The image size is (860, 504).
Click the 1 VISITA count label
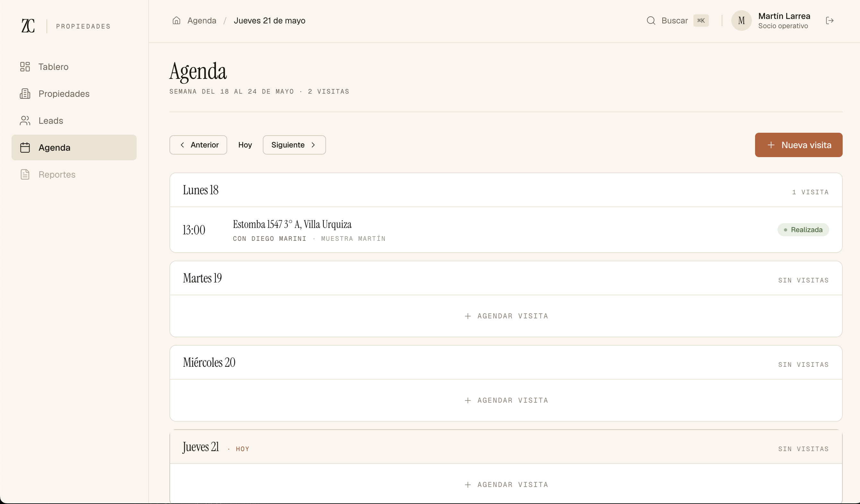pos(810,192)
